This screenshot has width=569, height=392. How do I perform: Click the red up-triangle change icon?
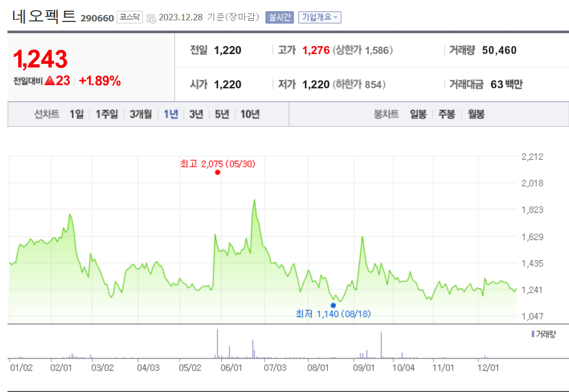tap(50, 80)
